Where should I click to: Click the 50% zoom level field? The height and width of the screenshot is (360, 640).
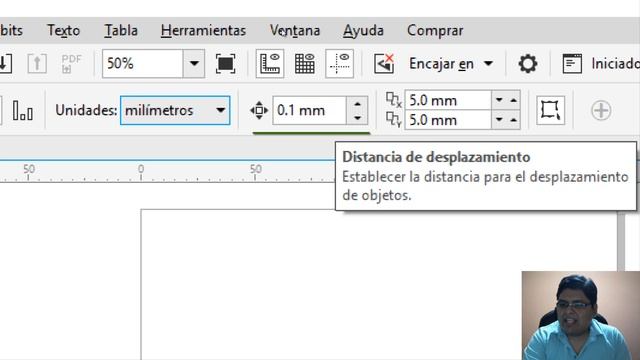[x=142, y=64]
